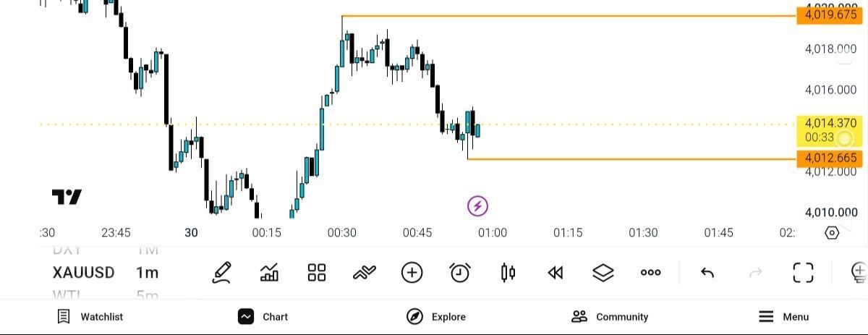Switch to the Explore tab

(436, 317)
